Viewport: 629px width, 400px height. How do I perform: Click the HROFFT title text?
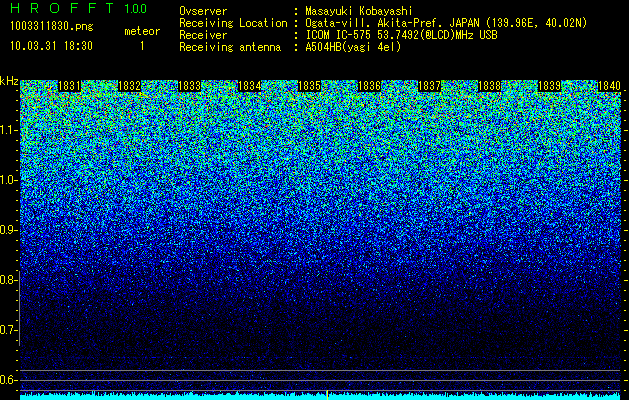(x=62, y=8)
